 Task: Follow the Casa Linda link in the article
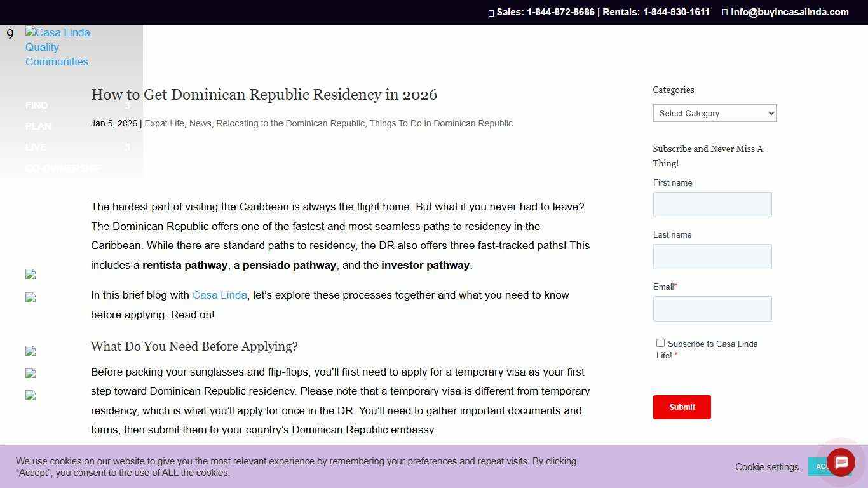[x=219, y=295]
